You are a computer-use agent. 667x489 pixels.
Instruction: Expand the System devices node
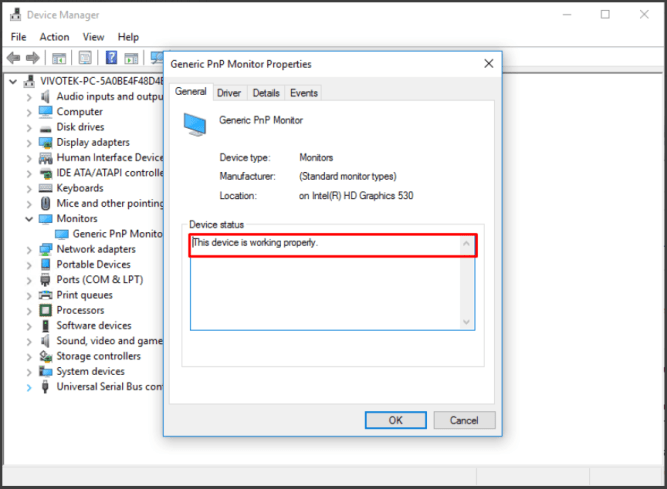click(29, 371)
